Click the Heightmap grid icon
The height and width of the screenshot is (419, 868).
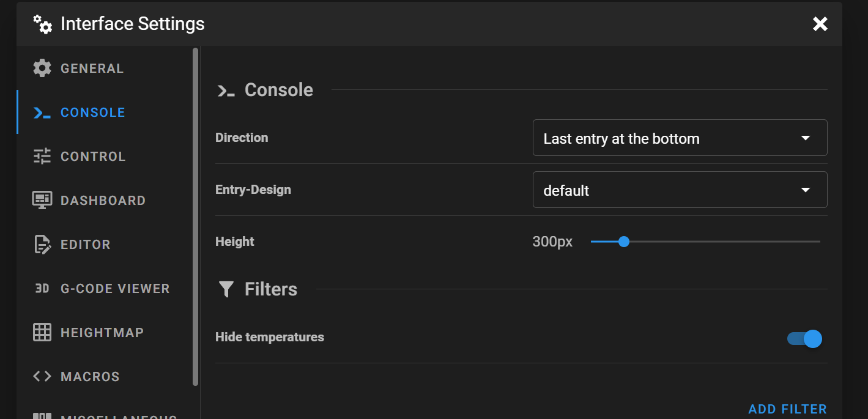pyautogui.click(x=42, y=333)
